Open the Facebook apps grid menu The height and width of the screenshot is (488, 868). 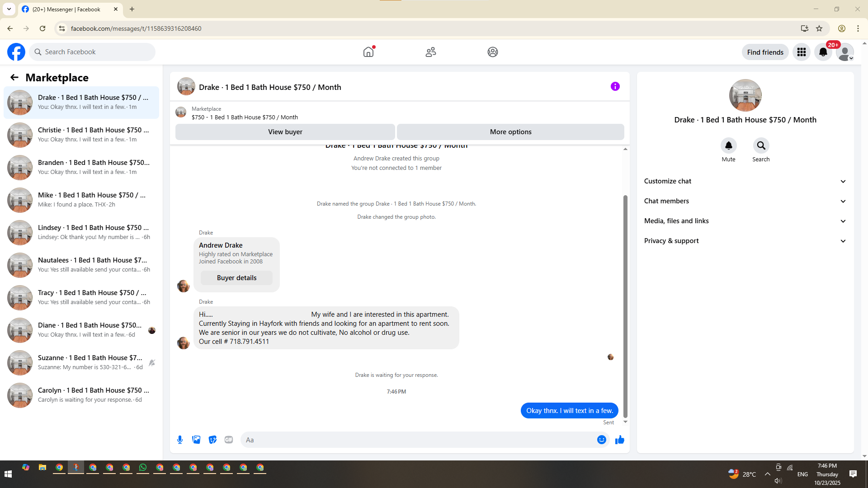tap(801, 52)
